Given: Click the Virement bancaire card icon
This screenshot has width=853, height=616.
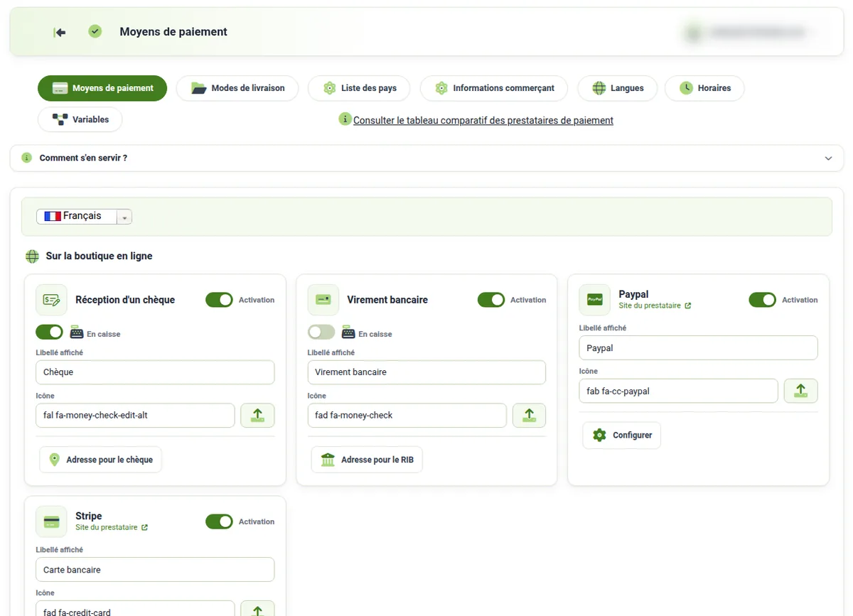Looking at the screenshot, I should pyautogui.click(x=323, y=300).
